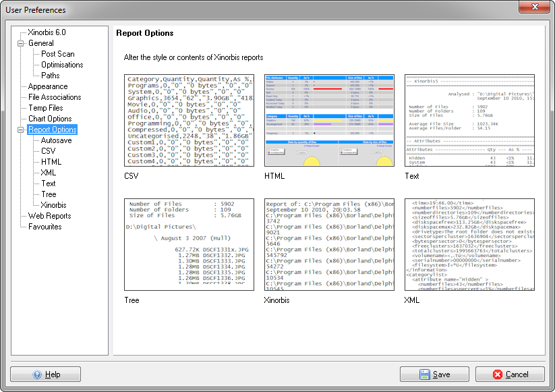555x392 pixels.
Task: Open File Associations settings
Action: tap(55, 97)
